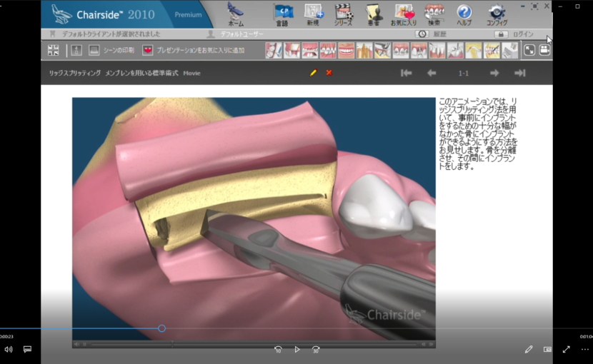This screenshot has height=364, width=593.
Task: Click the player pen edit icon
Action: pos(529,349)
